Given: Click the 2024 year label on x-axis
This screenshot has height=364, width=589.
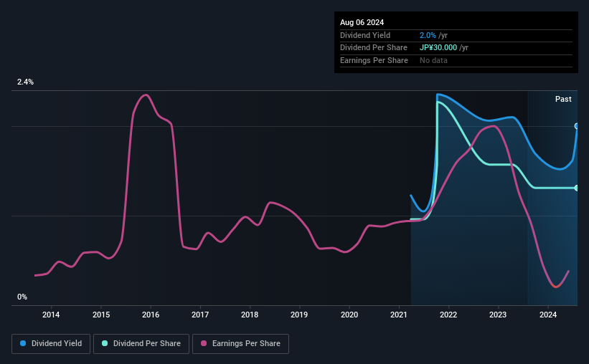Looking at the screenshot, I should point(548,315).
